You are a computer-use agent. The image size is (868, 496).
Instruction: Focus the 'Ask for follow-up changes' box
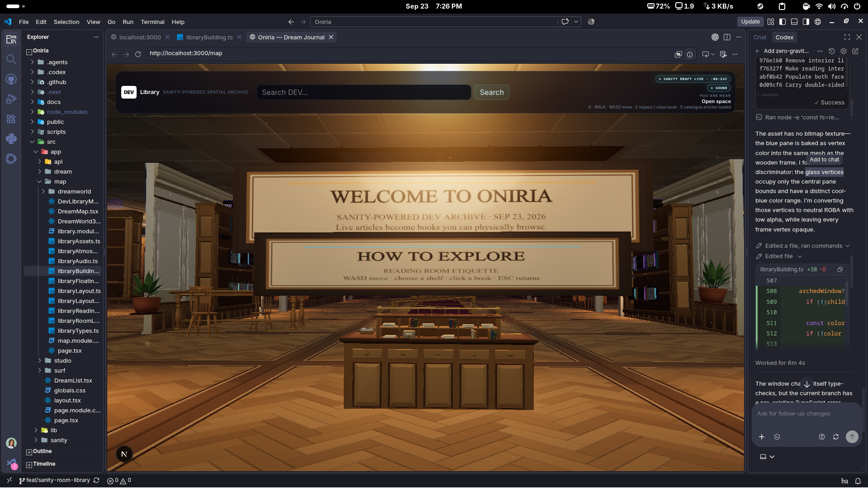tap(806, 414)
